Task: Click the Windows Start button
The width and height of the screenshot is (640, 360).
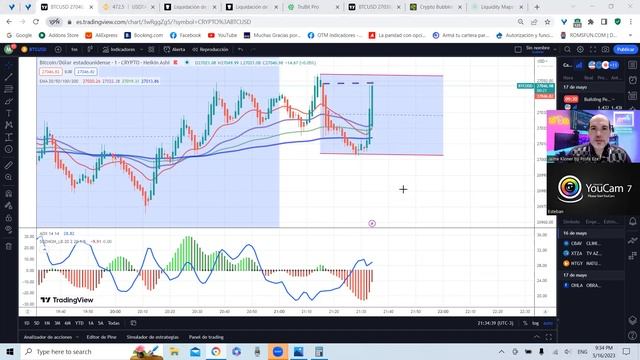Action: click(9, 351)
